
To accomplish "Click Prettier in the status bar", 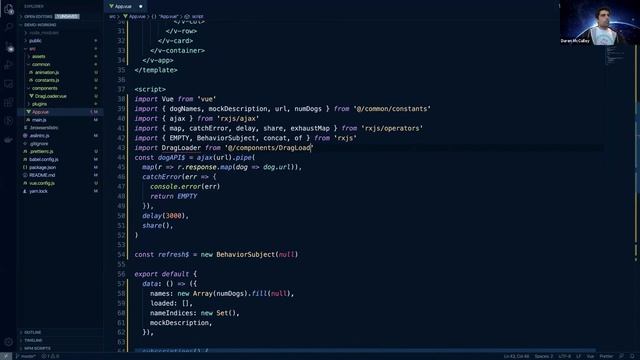I will click(x=606, y=356).
